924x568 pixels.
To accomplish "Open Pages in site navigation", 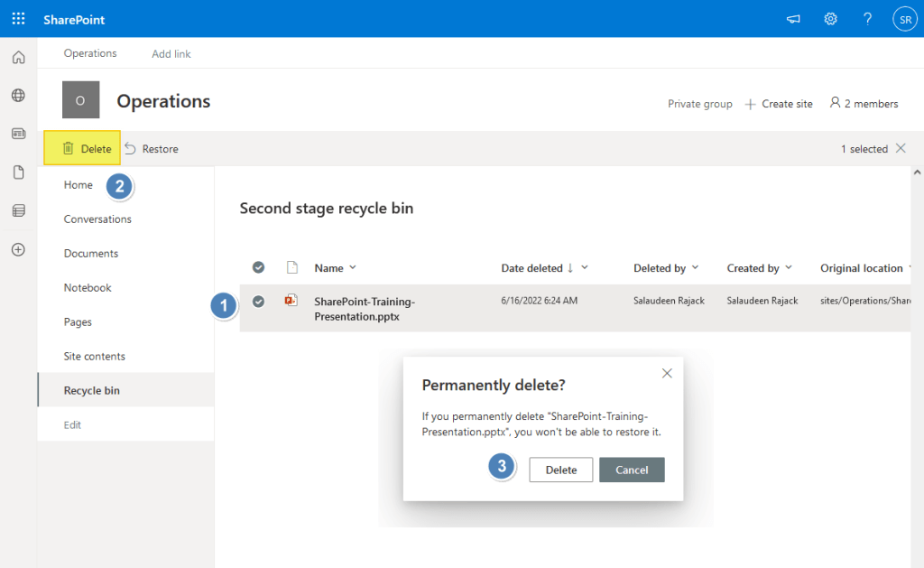I will click(x=78, y=321).
